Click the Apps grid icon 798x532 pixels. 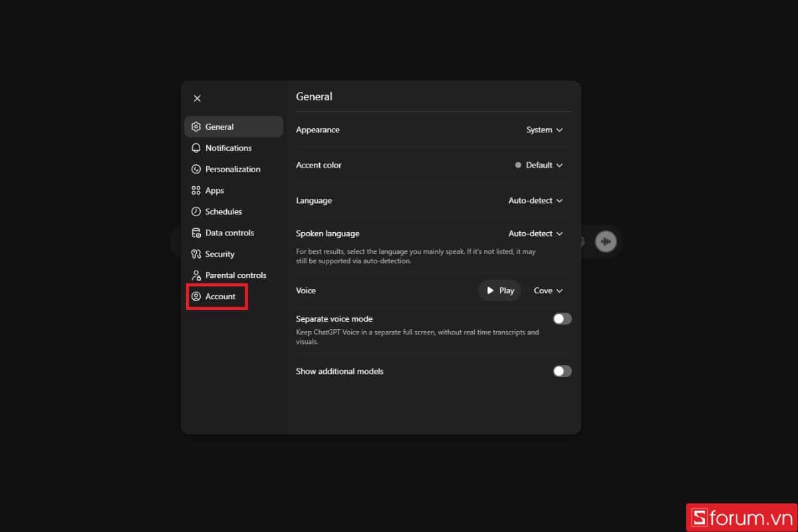click(x=196, y=191)
